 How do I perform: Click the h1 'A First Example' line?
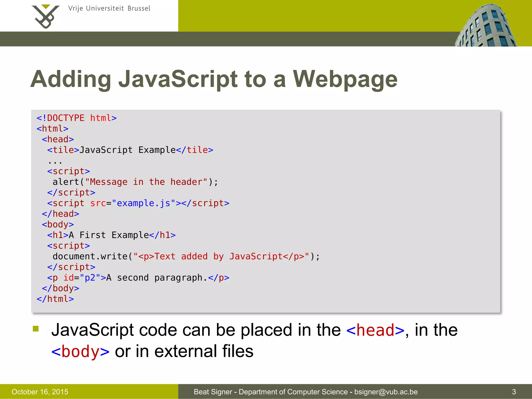click(111, 235)
